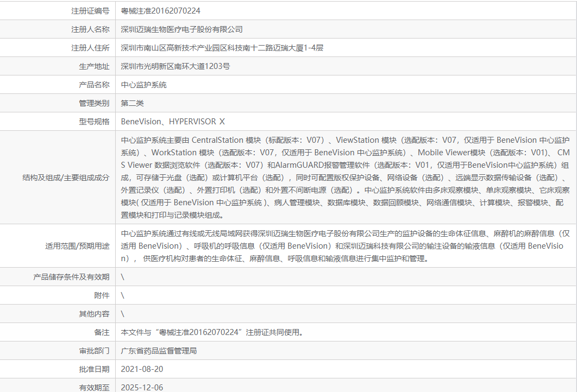This screenshot has width=577, height=392.
Task: Click the product name 中心监护系统 value
Action: tap(143, 85)
